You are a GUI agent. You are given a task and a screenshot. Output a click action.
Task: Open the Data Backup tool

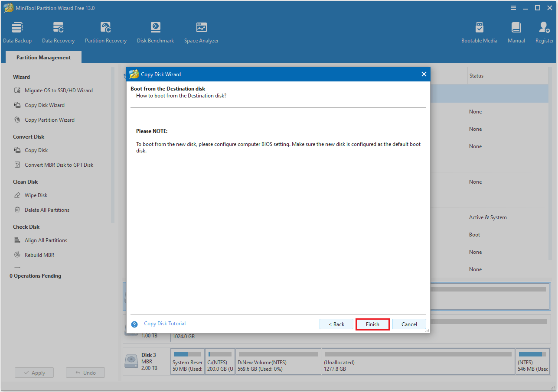[17, 31]
